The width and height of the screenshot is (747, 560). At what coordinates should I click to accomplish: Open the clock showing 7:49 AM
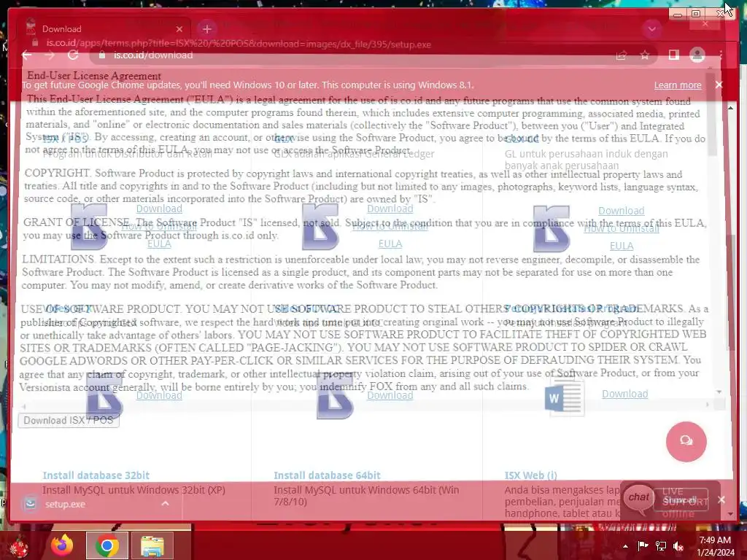pos(715,546)
